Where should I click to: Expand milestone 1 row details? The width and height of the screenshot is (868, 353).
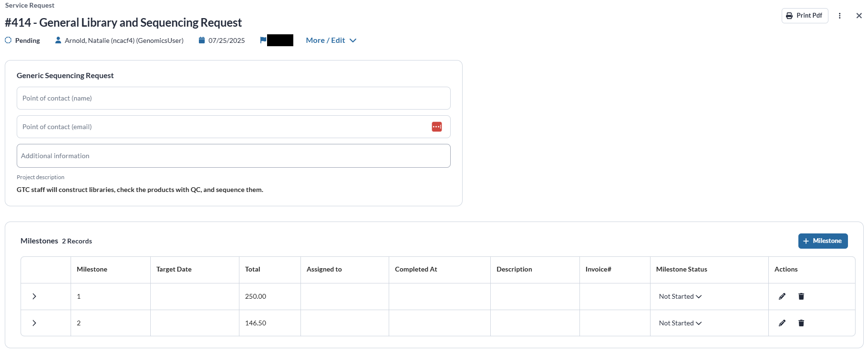click(x=34, y=296)
